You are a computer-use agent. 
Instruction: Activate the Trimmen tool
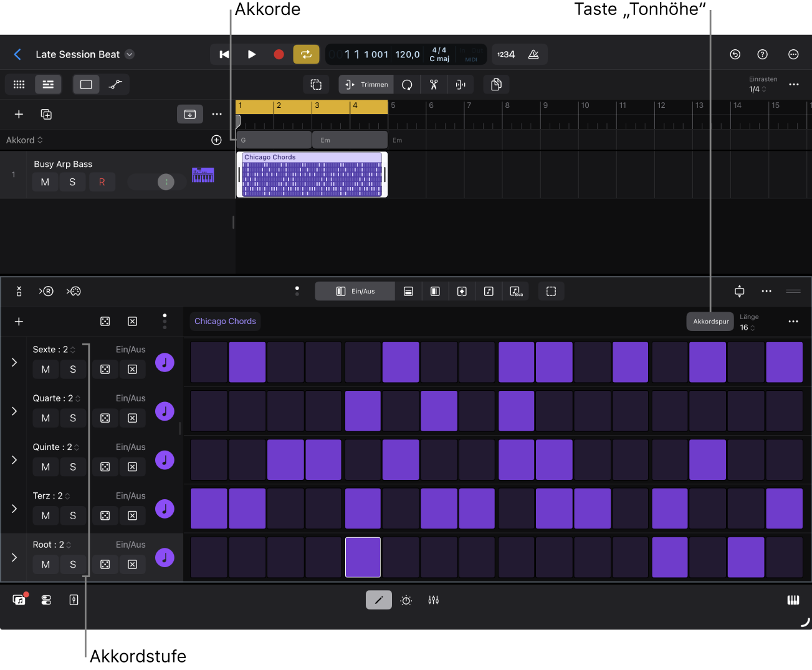tap(366, 84)
